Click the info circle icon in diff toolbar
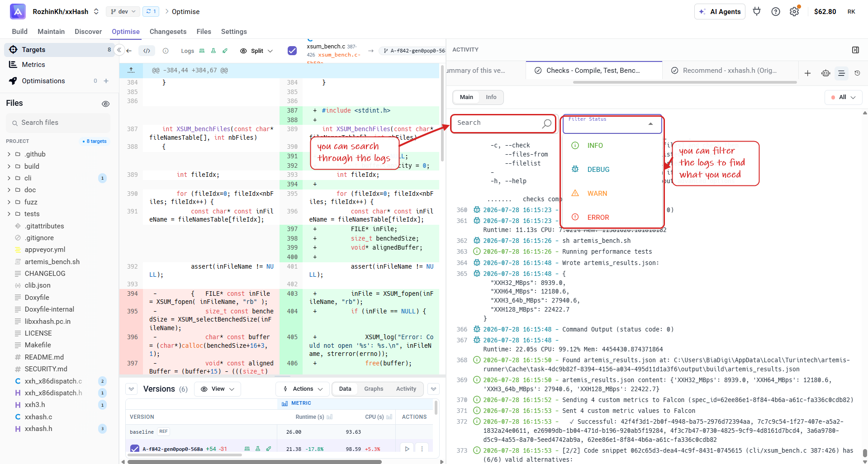This screenshot has height=464, width=868. coord(166,51)
